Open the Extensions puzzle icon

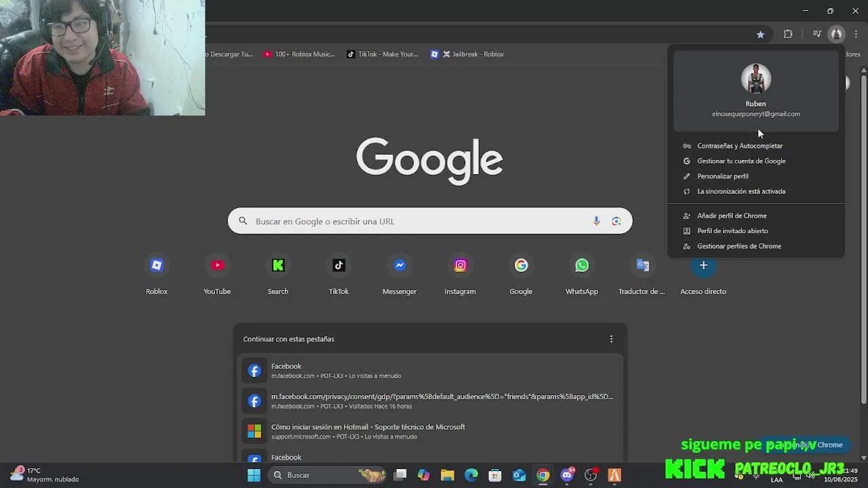click(788, 34)
